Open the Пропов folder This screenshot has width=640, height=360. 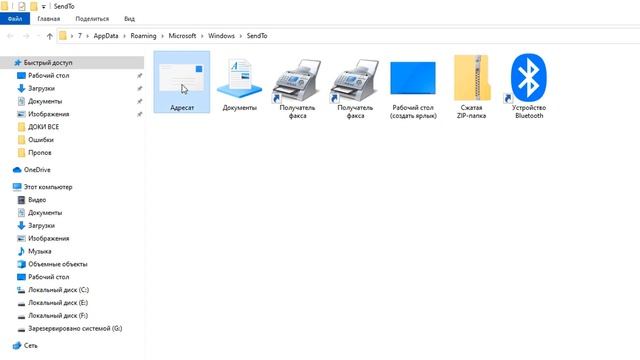click(x=40, y=153)
